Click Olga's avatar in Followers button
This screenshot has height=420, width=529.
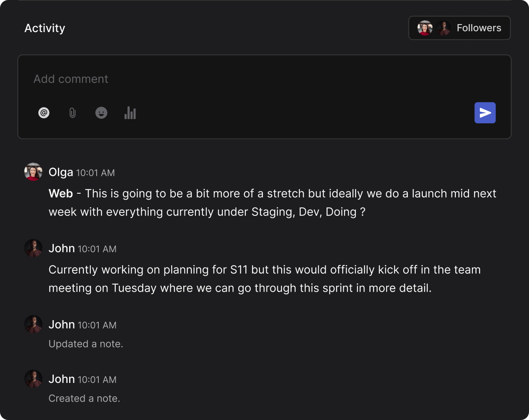[425, 28]
